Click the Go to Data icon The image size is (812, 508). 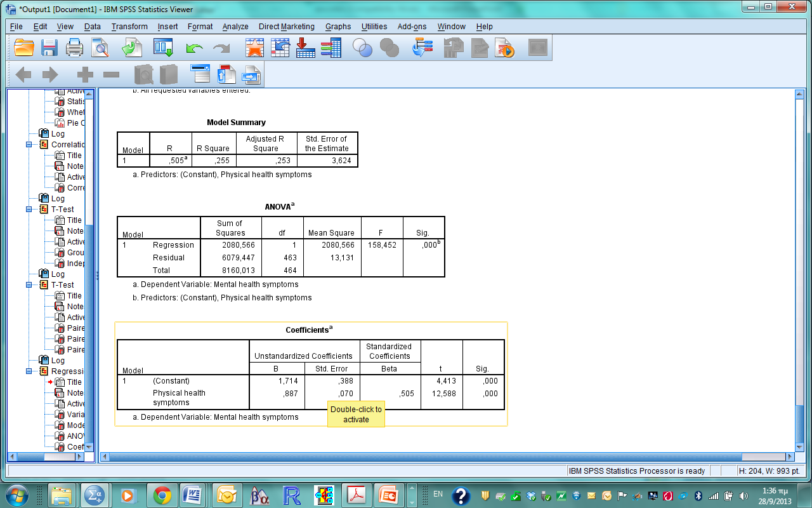254,48
